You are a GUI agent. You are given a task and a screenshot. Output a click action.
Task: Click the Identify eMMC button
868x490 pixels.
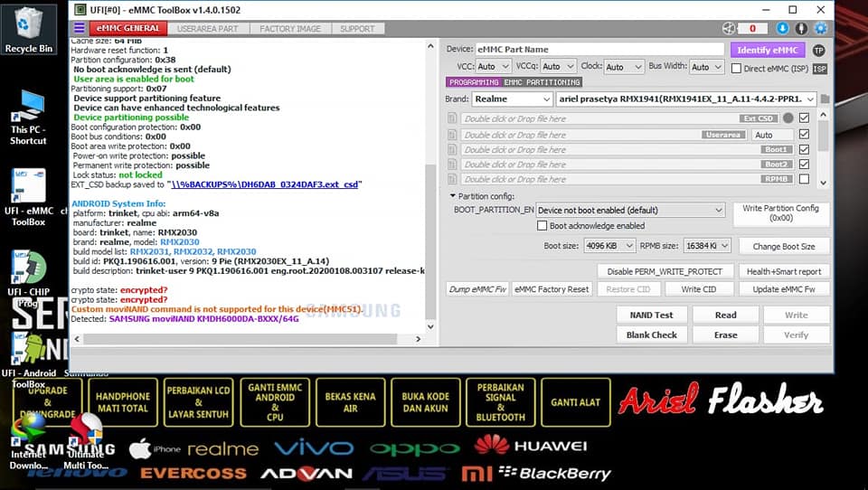(768, 50)
